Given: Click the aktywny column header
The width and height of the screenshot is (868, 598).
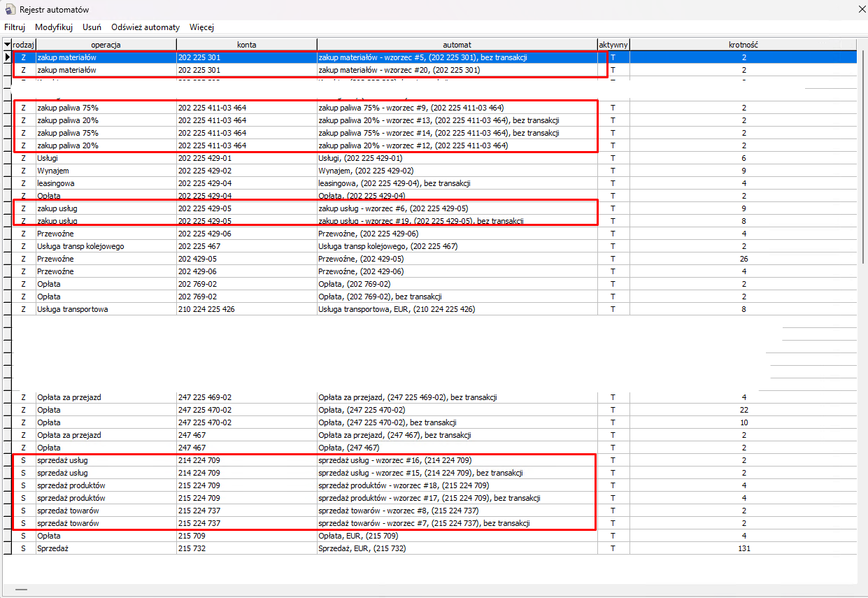Looking at the screenshot, I should [x=613, y=45].
